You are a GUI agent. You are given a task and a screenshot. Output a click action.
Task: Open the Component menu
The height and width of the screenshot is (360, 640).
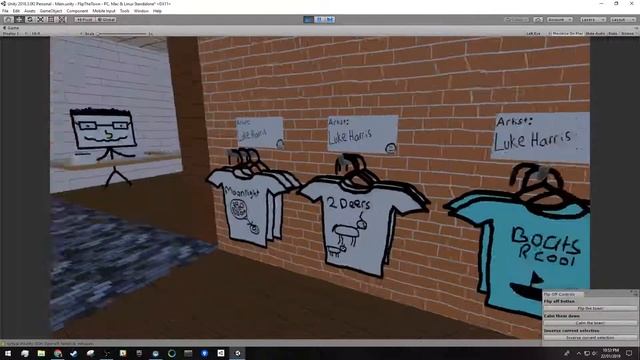pyautogui.click(x=77, y=11)
